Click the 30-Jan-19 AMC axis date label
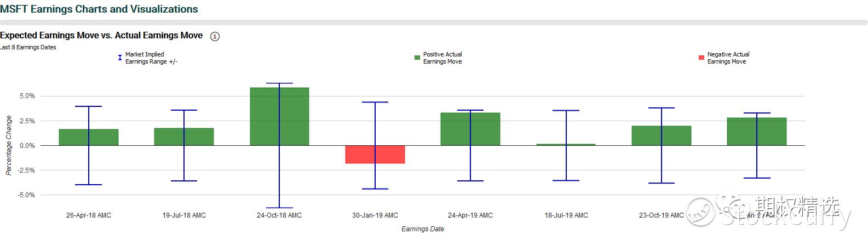 click(x=375, y=215)
